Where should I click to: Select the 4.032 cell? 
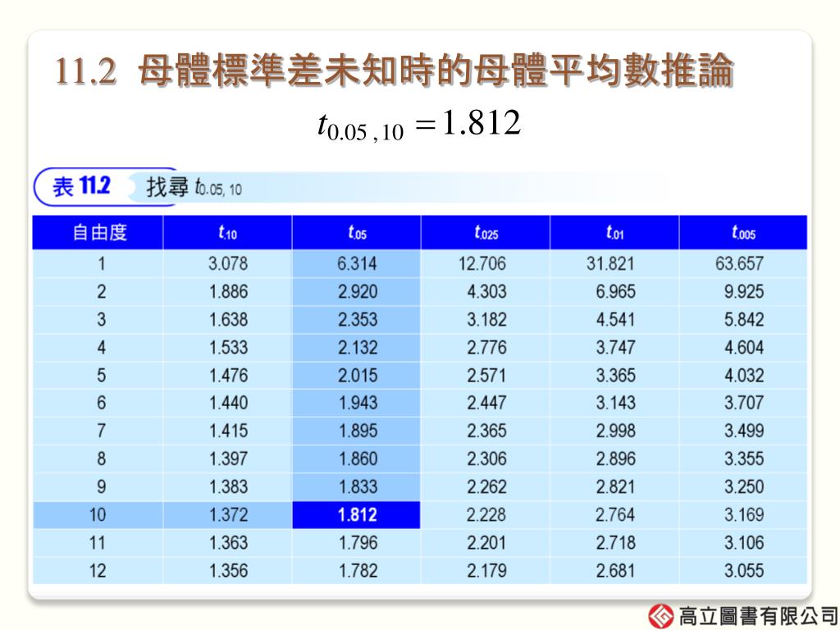click(744, 375)
